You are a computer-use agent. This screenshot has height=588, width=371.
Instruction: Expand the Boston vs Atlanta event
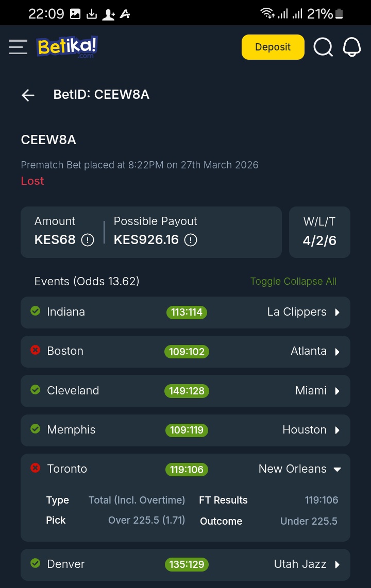point(338,352)
